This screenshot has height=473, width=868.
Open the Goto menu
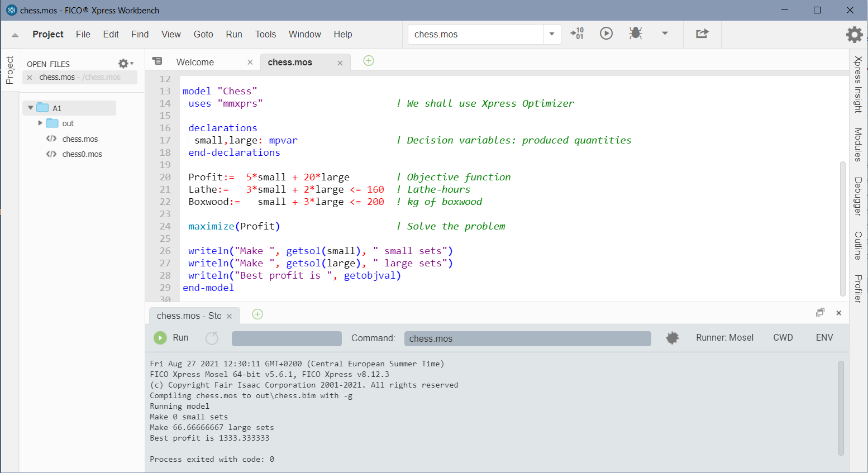pos(203,34)
